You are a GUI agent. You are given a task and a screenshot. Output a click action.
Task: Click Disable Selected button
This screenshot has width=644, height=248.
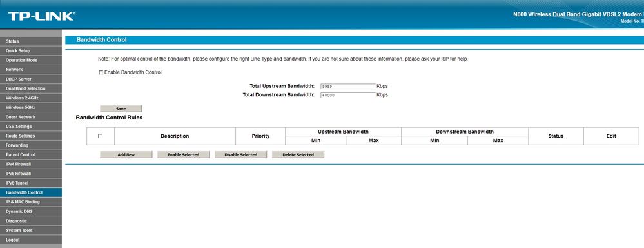(240, 154)
